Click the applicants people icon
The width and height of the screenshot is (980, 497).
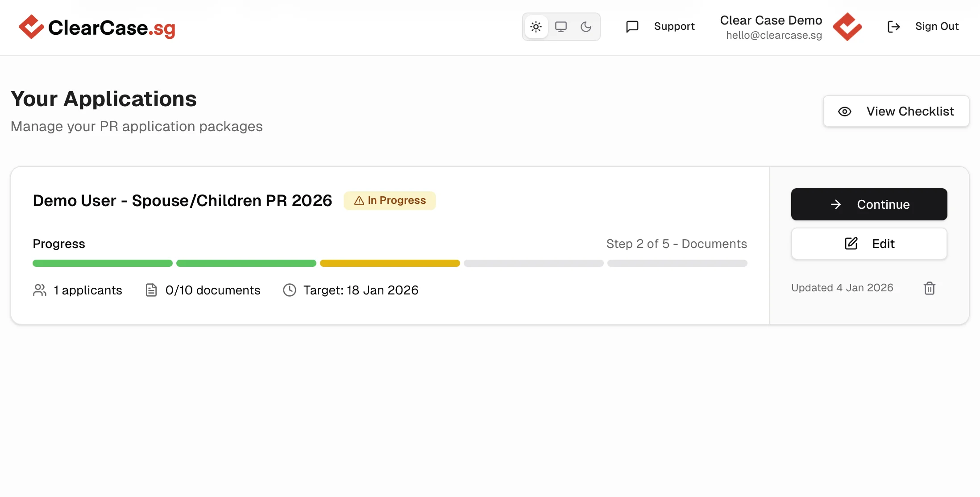pos(40,290)
